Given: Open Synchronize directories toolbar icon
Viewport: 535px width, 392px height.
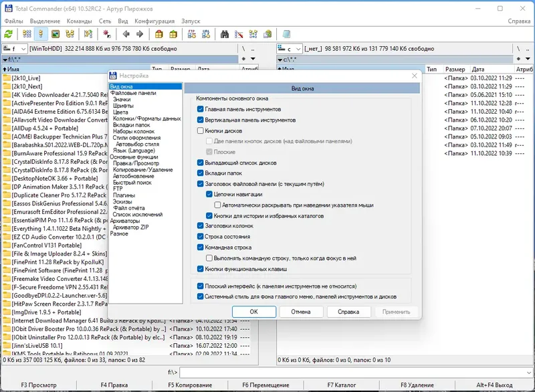Looking at the screenshot, I should pos(253,34).
